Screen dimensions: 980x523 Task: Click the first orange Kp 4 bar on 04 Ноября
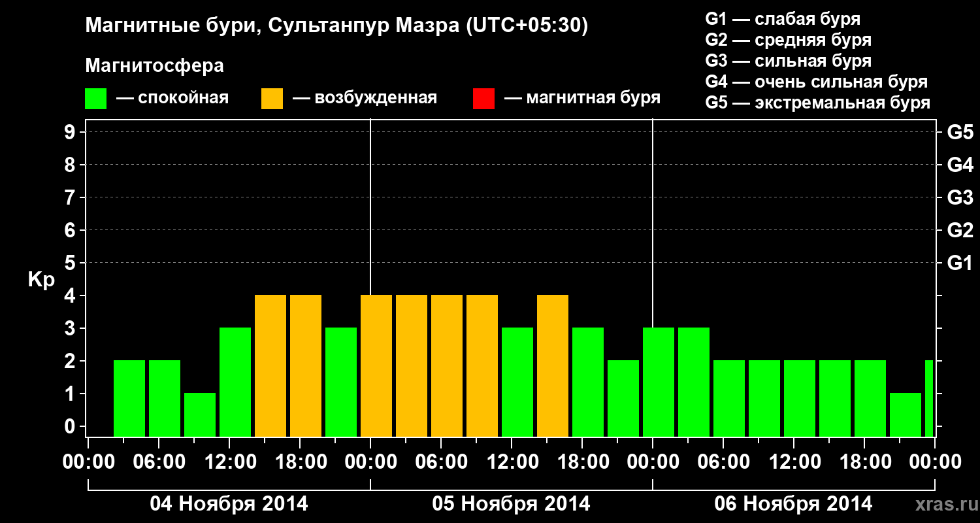[x=270, y=365]
